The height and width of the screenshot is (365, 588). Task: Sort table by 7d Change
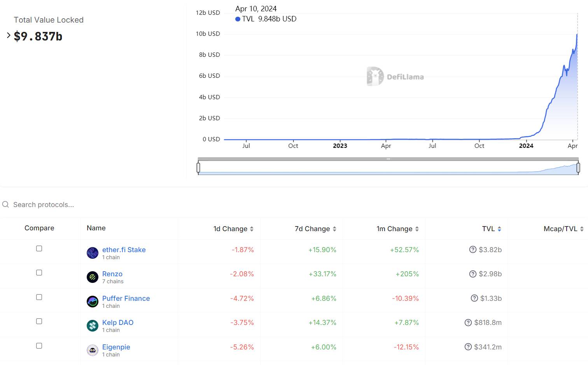pos(315,229)
